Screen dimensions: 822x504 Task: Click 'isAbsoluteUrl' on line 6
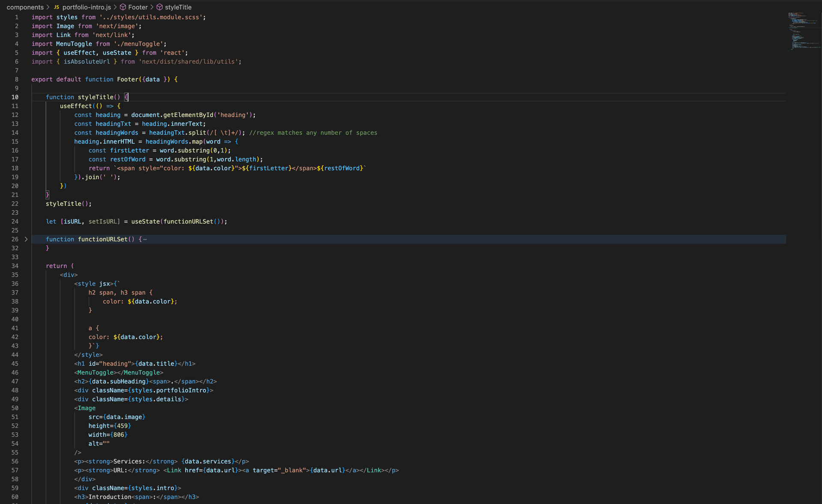(86, 62)
